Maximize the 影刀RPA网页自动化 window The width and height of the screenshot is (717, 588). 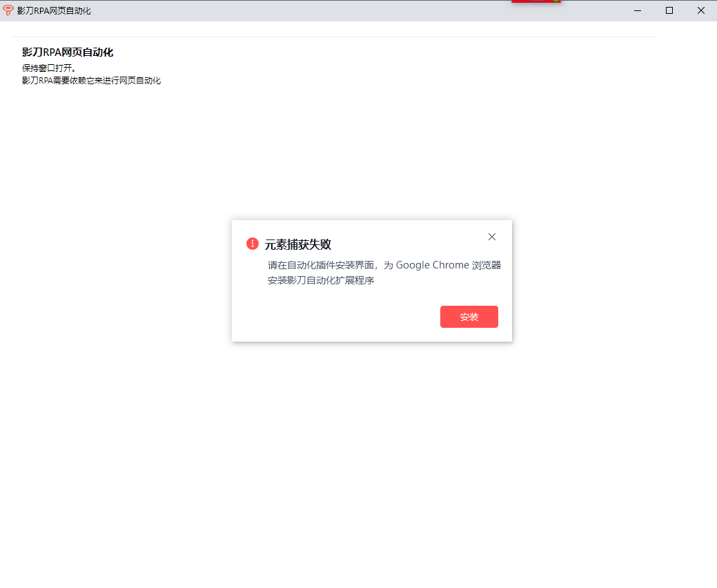pos(669,10)
